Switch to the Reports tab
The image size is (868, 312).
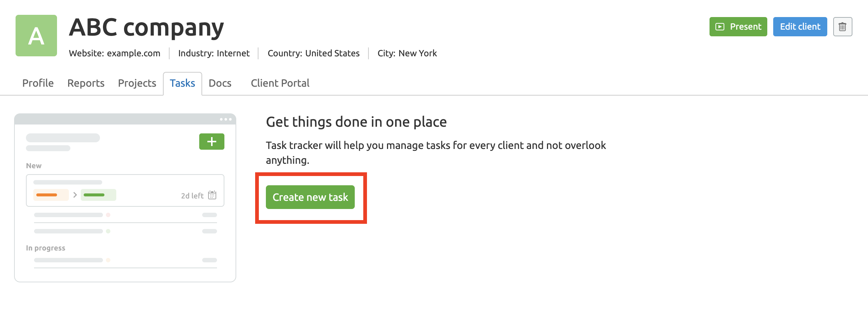[86, 83]
